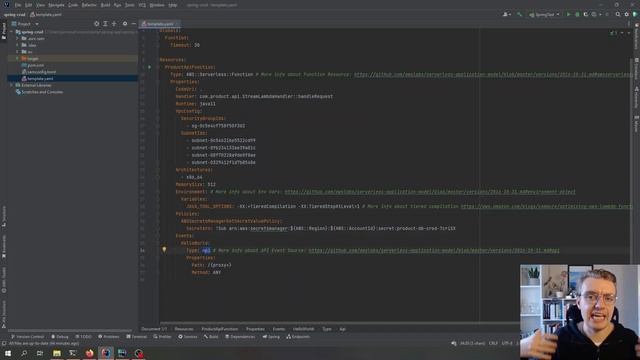
Task: Open the View menu
Action: [x=40, y=5]
